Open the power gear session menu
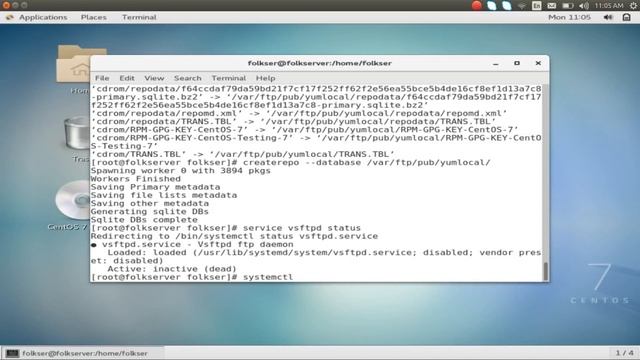Image resolution: width=640 pixels, height=360 pixels. [x=633, y=6]
